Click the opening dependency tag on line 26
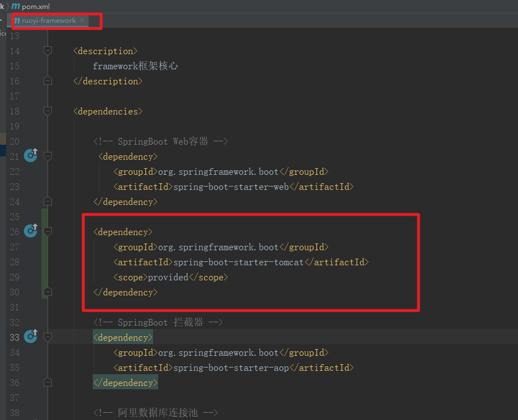518x420 pixels. pyautogui.click(x=123, y=232)
